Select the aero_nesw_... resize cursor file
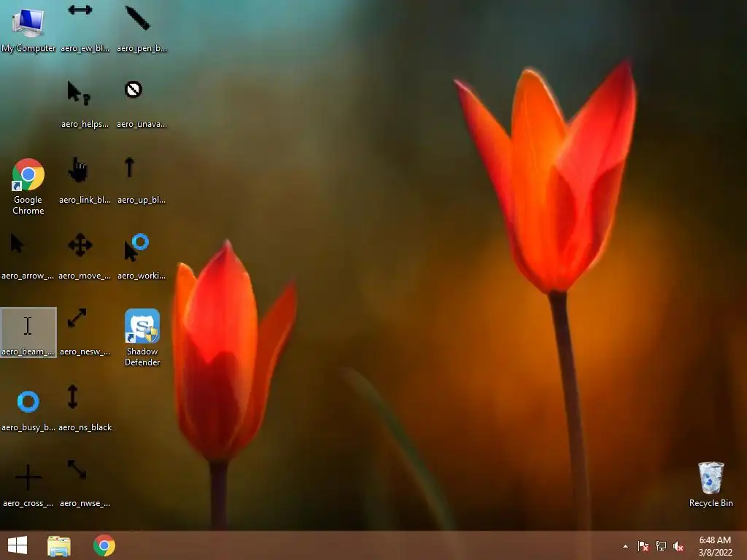 (x=85, y=332)
